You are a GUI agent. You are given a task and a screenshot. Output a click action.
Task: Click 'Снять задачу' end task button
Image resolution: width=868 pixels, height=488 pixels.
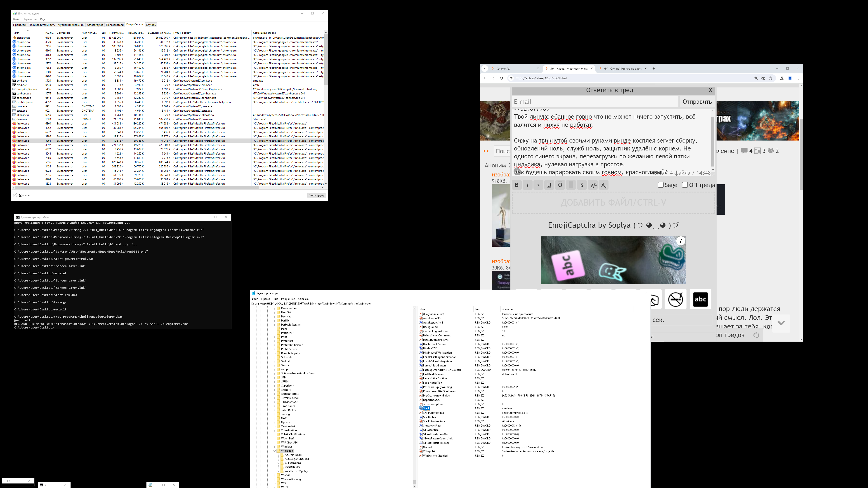coord(316,195)
